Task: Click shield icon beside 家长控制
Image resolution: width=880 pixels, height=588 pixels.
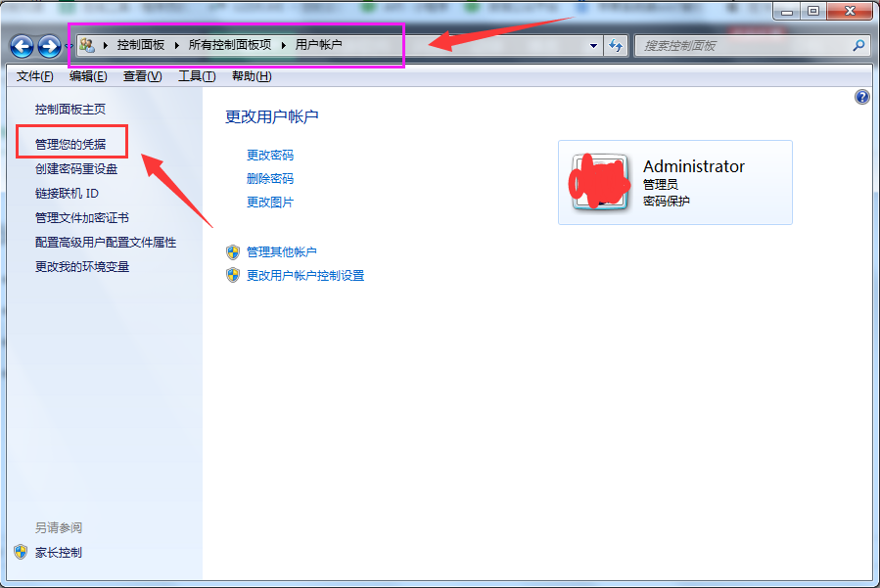Action: tap(21, 552)
